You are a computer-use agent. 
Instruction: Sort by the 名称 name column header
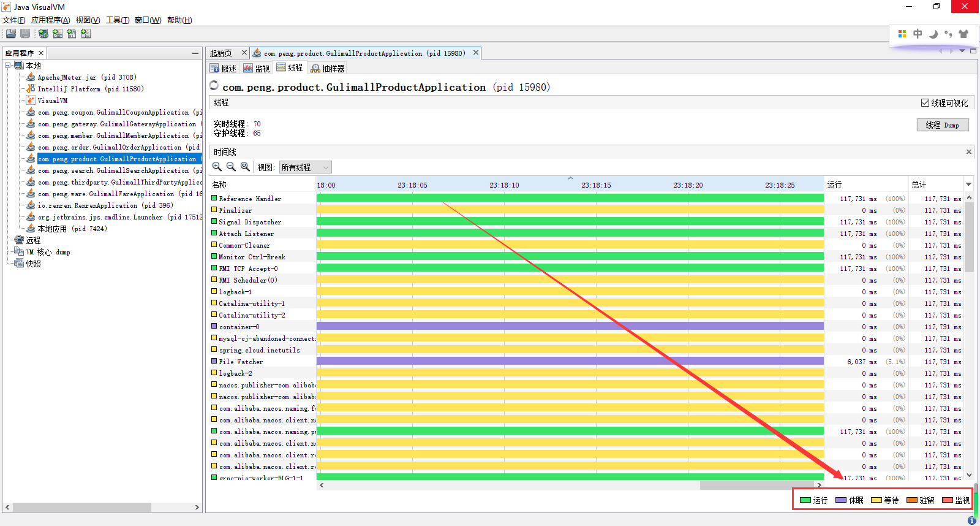(262, 184)
